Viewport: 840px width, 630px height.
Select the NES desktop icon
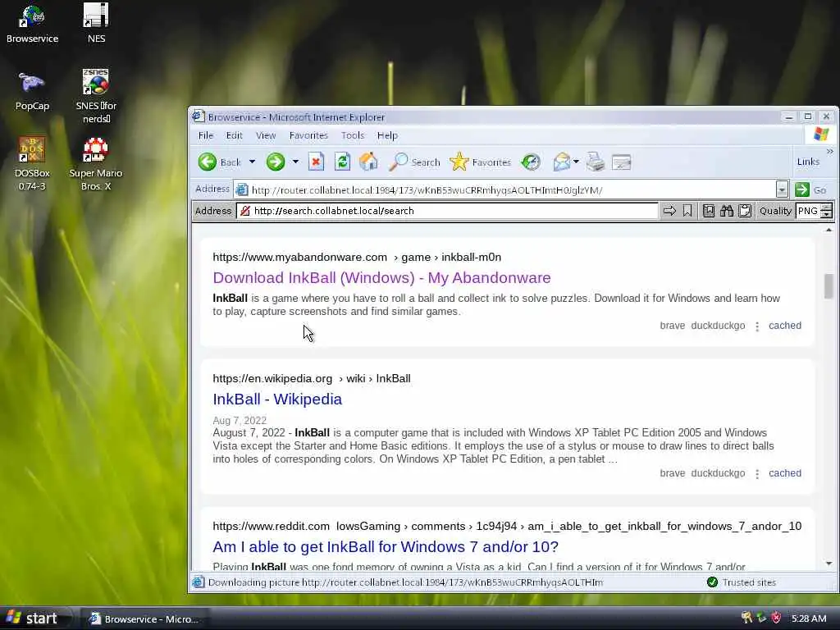97,24
